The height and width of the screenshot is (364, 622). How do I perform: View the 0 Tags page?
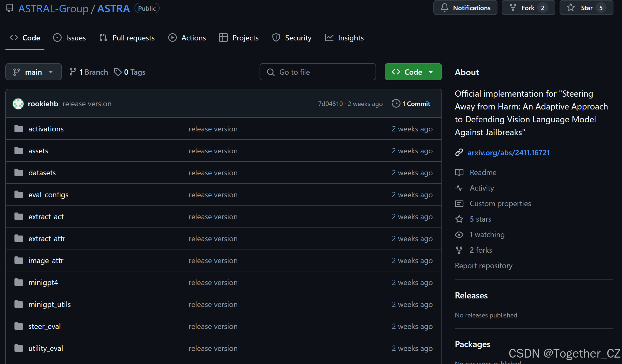point(130,72)
